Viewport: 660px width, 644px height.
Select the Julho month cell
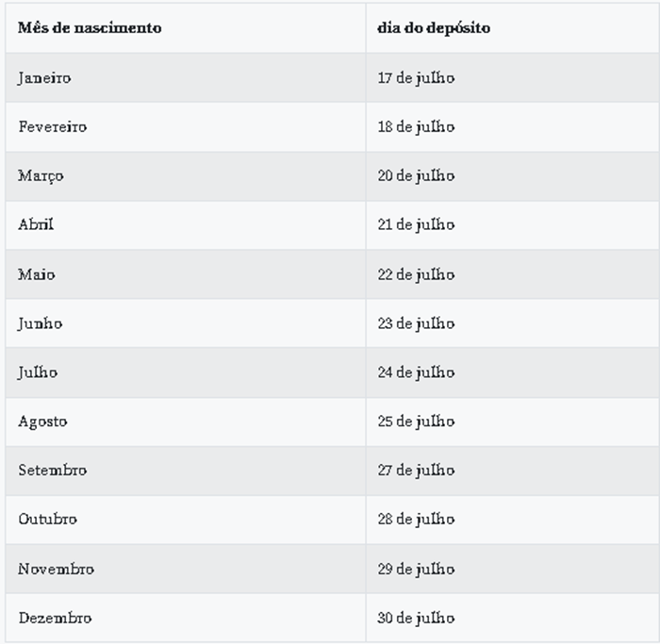point(38,372)
